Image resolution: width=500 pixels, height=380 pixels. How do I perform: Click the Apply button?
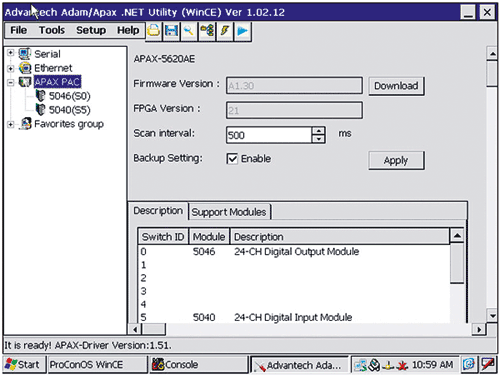coord(396,161)
